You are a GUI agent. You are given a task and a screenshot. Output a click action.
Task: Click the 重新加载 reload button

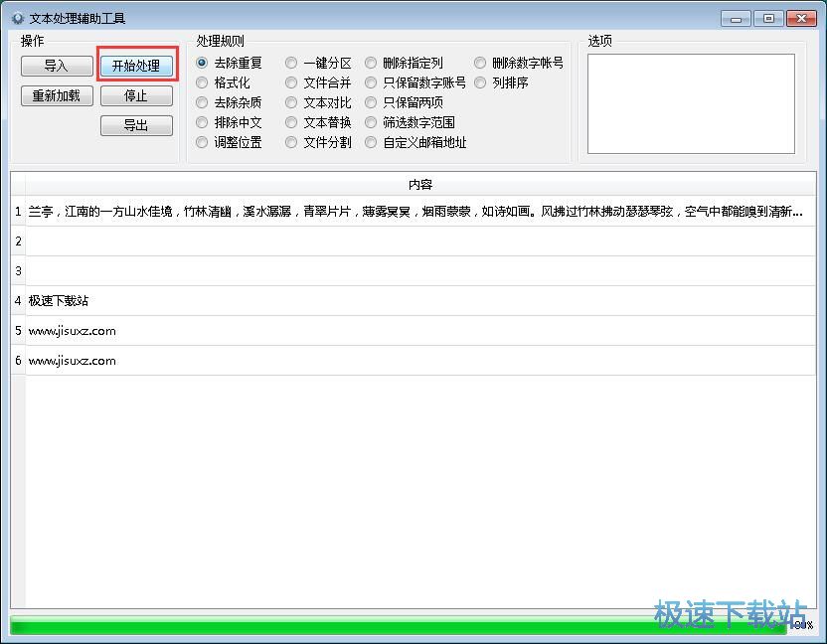click(57, 96)
